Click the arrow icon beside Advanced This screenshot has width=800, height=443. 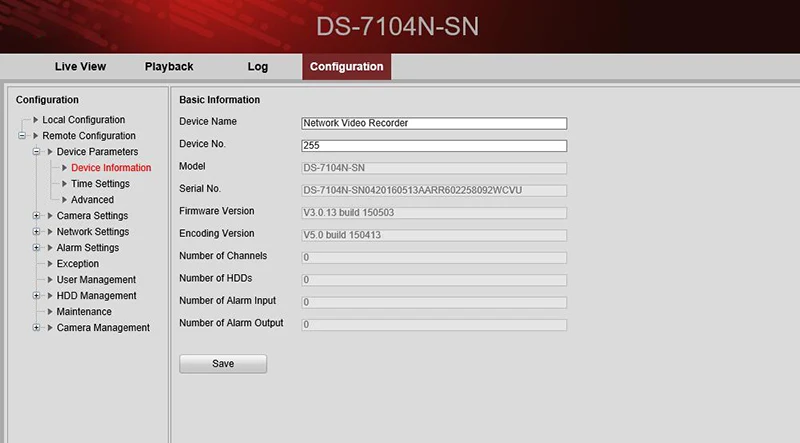[64, 200]
